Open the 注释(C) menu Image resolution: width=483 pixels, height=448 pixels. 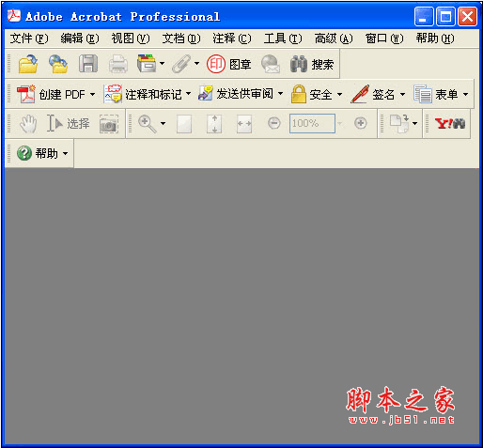[x=232, y=39]
